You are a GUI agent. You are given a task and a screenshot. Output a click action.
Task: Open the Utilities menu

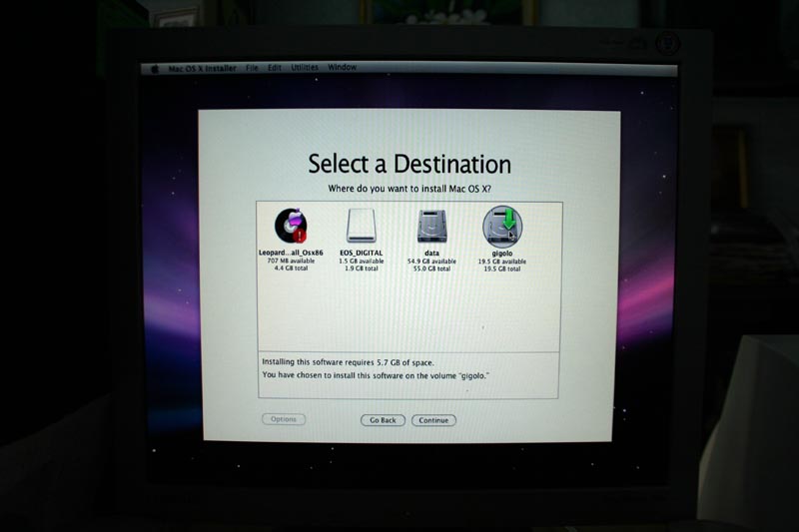(x=305, y=67)
